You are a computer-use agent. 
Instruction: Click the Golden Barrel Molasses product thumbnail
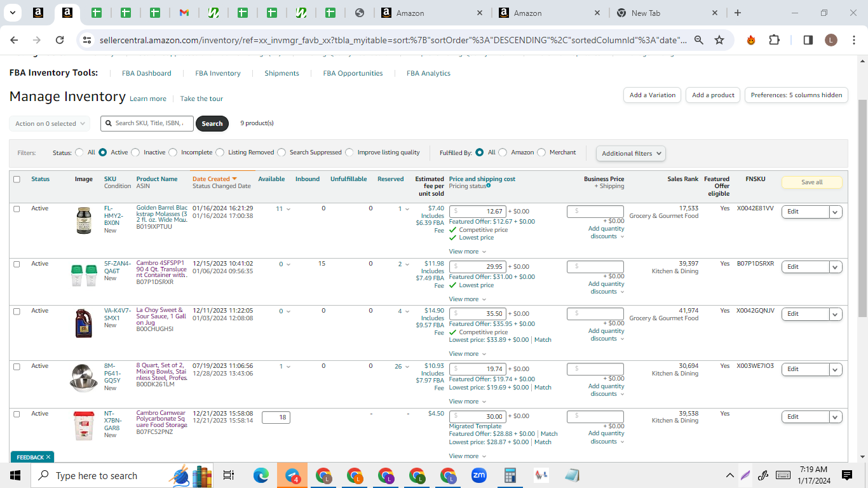84,222
